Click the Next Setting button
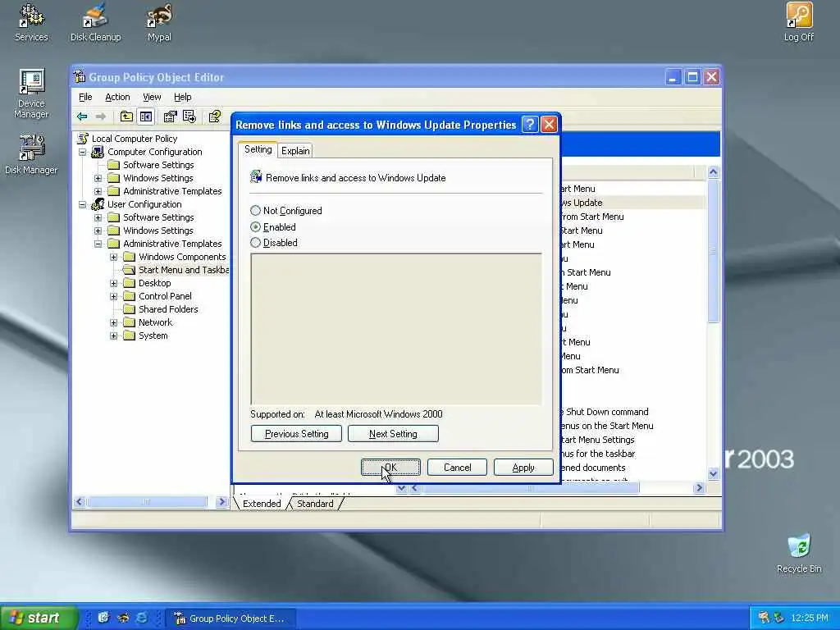This screenshot has width=840, height=630. click(x=393, y=433)
